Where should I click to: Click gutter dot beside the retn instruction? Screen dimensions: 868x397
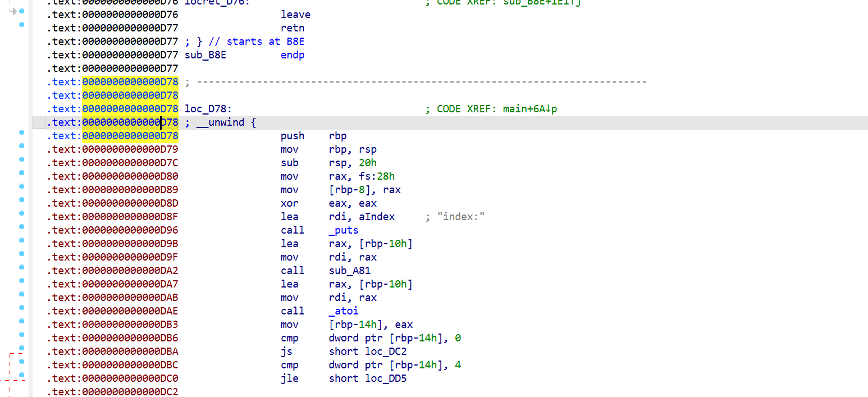[22, 25]
